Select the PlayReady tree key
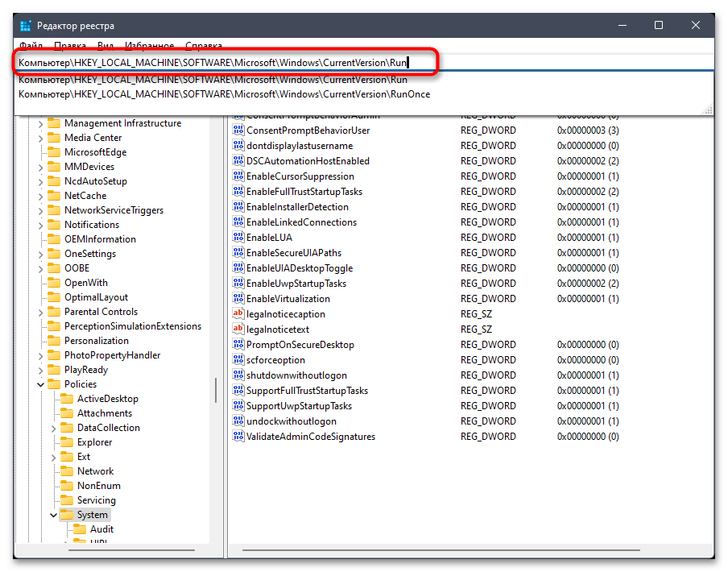Viewport: 728px width, 572px height. 86,370
